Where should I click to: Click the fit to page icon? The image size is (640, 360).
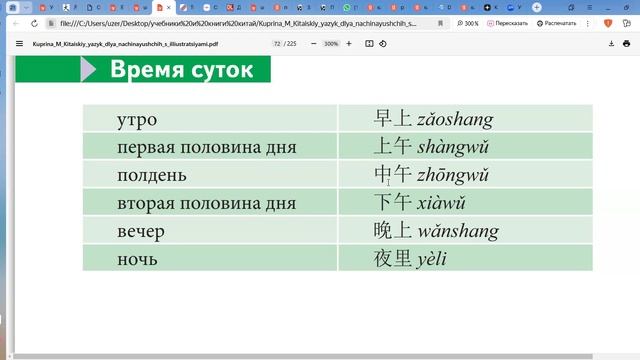tap(369, 44)
